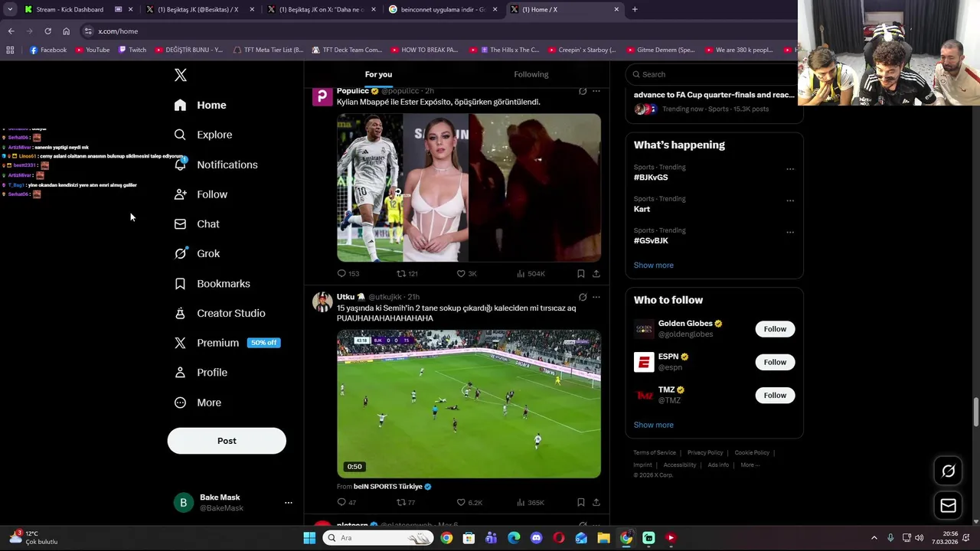Follow the ESPN account
This screenshot has height=551, width=980.
[x=775, y=362]
